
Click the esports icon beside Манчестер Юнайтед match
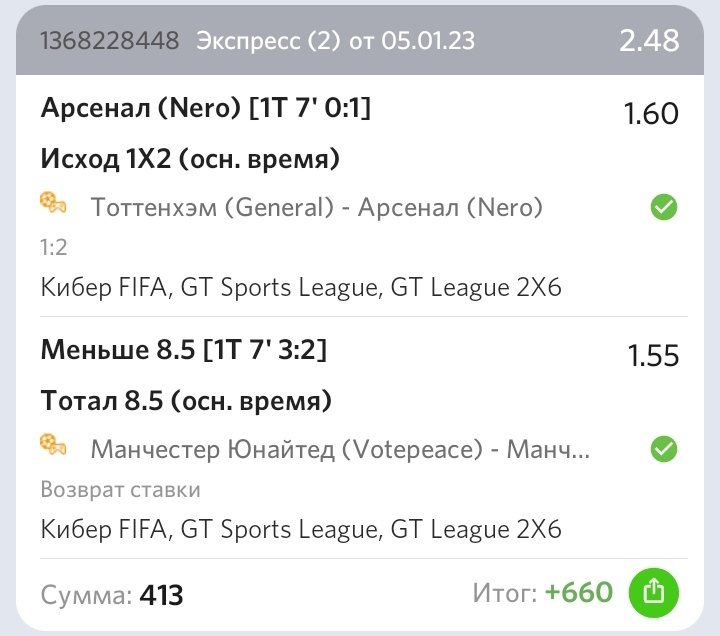tap(54, 447)
